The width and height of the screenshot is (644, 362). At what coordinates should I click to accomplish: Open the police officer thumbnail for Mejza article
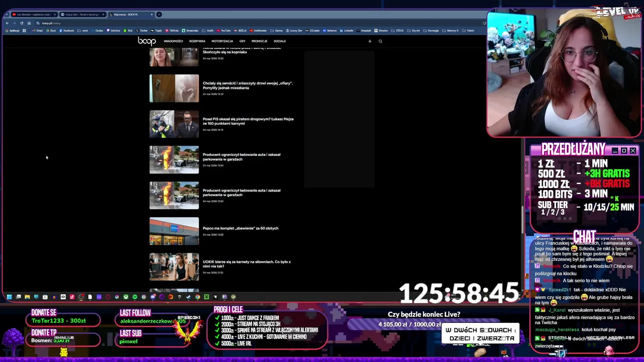point(174,124)
